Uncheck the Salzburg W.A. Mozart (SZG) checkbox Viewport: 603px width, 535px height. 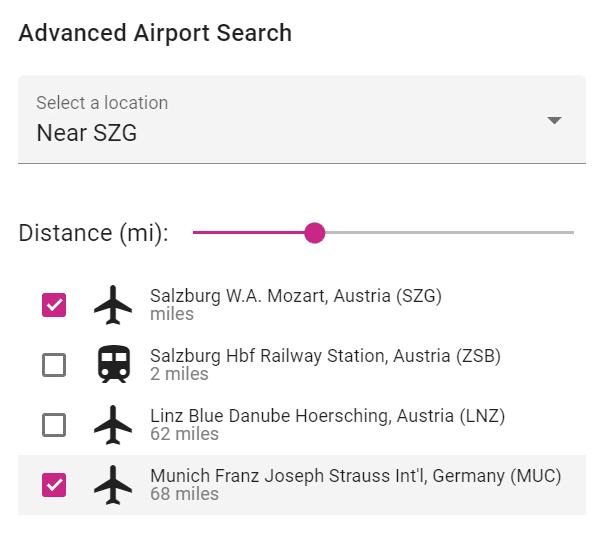pyautogui.click(x=54, y=305)
